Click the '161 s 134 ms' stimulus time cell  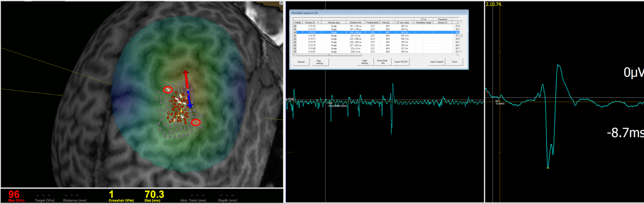355,26
